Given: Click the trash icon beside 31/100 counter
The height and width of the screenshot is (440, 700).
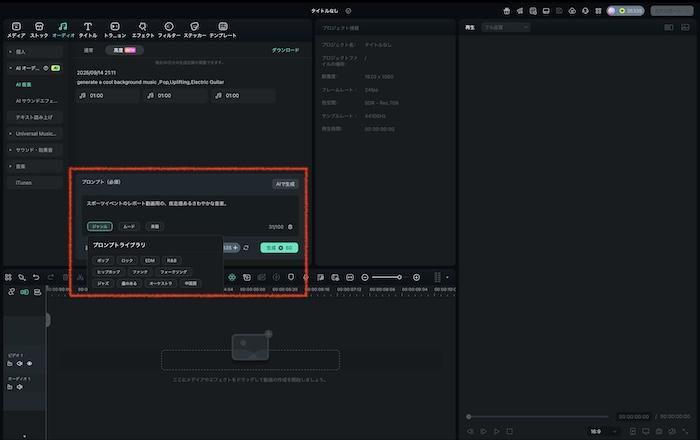Looking at the screenshot, I should (x=290, y=227).
